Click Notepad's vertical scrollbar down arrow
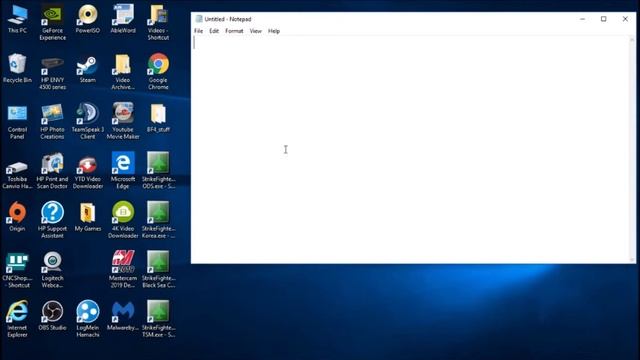 click(632, 260)
